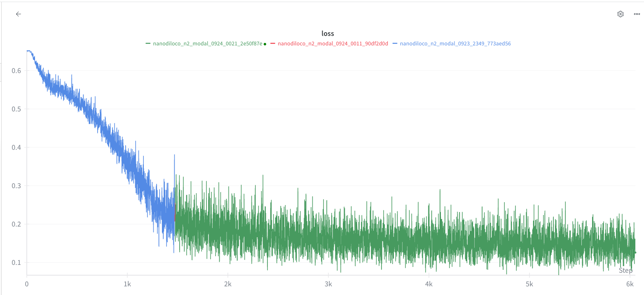Open the three-dot more options menu

pyautogui.click(x=637, y=14)
